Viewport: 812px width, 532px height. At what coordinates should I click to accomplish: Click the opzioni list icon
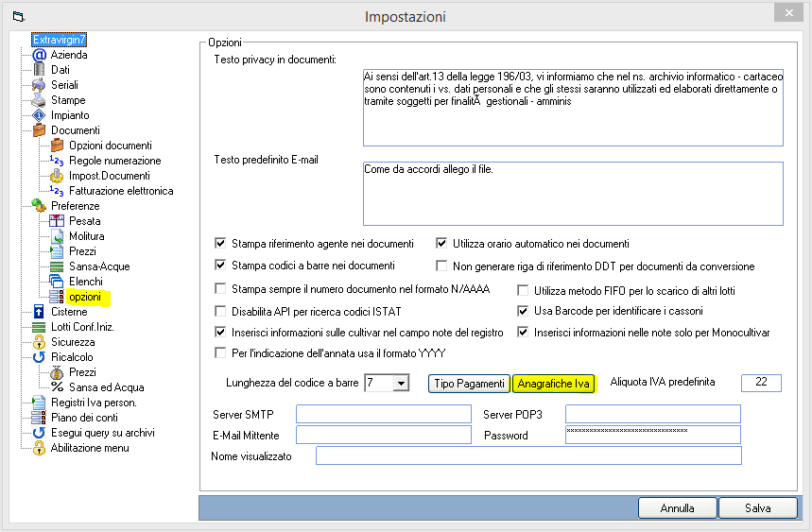(x=57, y=297)
